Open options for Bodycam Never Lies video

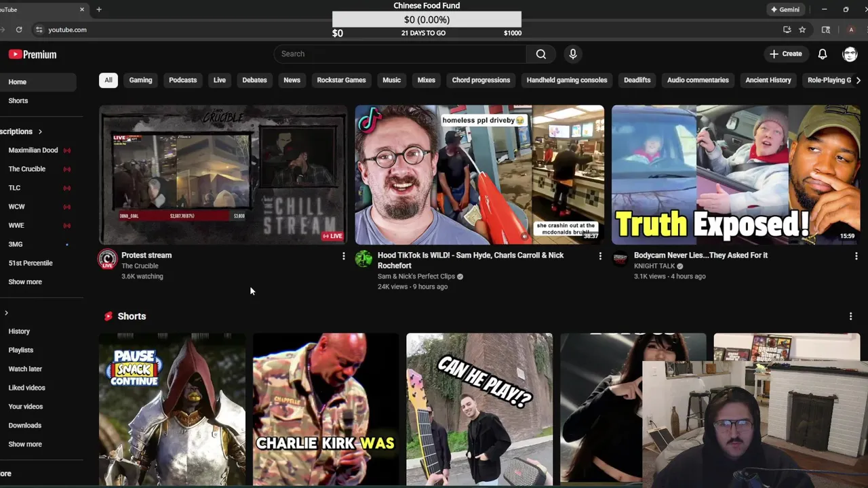click(x=856, y=256)
